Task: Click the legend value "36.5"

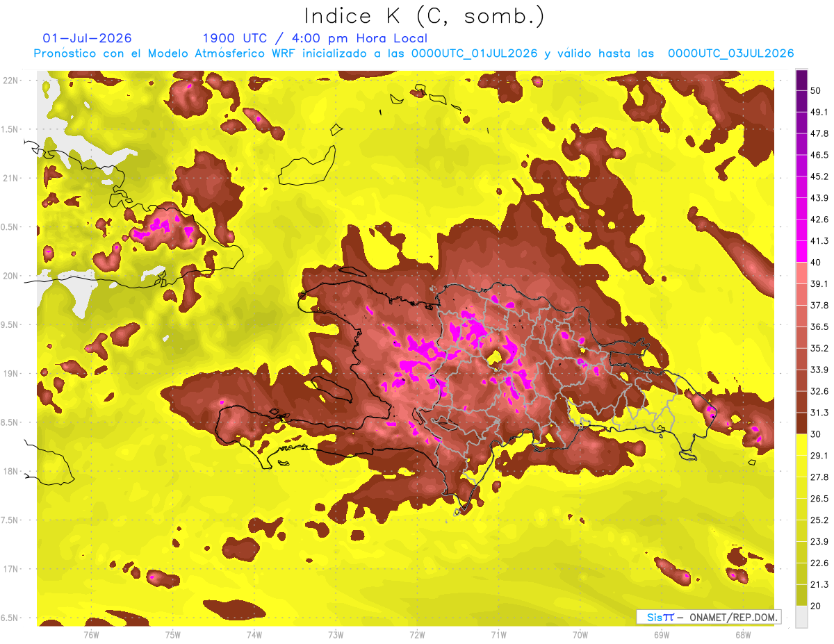Action: pyautogui.click(x=819, y=327)
